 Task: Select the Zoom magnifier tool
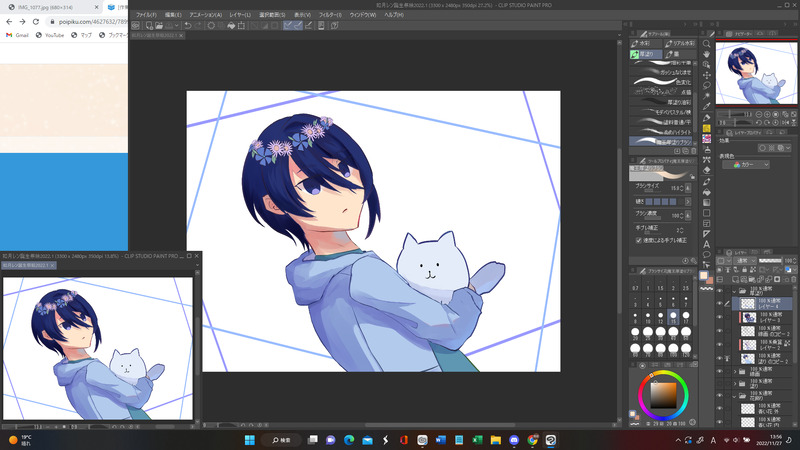(707, 43)
